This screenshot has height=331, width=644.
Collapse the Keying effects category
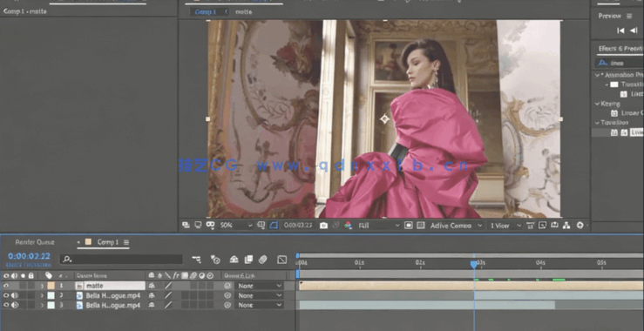(598, 104)
